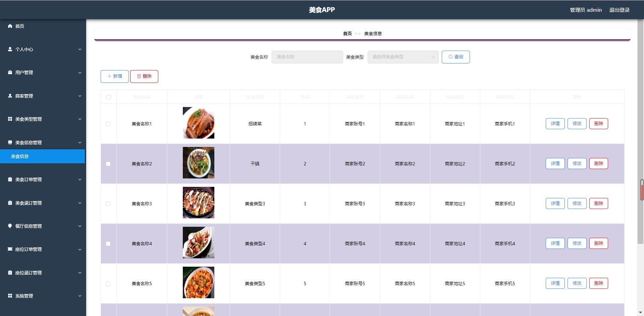Check the select-all checkbox in table header
Viewport: 644px width, 316px height.
pos(108,97)
